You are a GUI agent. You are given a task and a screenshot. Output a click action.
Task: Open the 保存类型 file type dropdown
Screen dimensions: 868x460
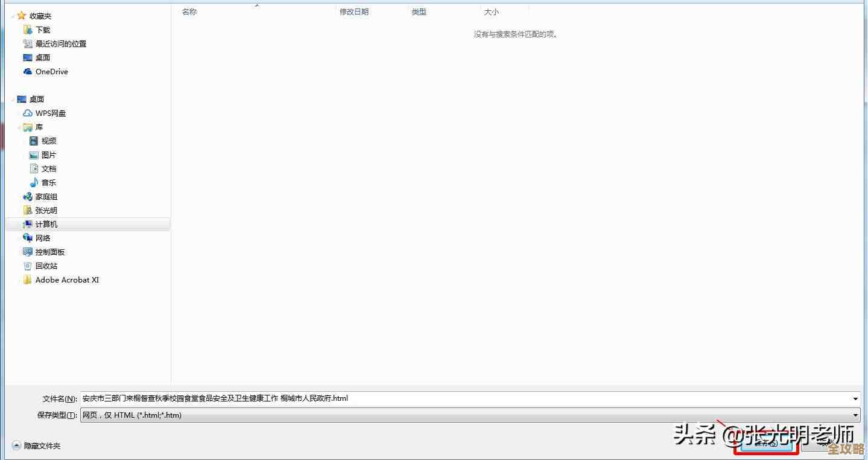pyautogui.click(x=857, y=415)
